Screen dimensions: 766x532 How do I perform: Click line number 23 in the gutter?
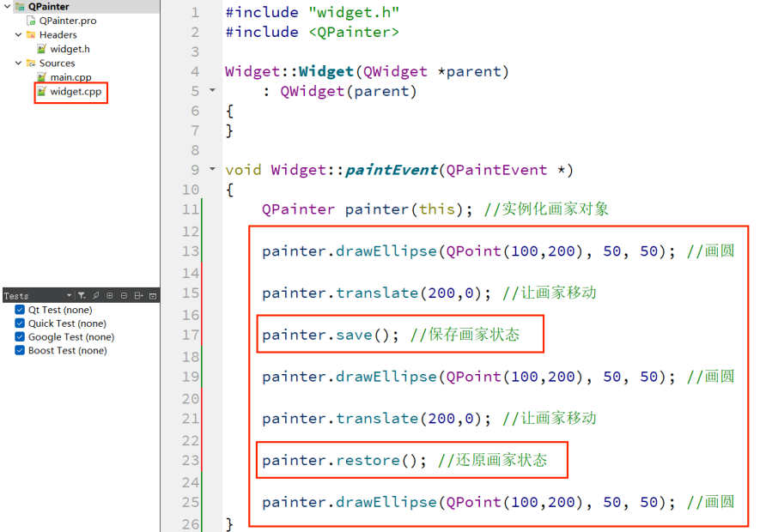click(191, 460)
